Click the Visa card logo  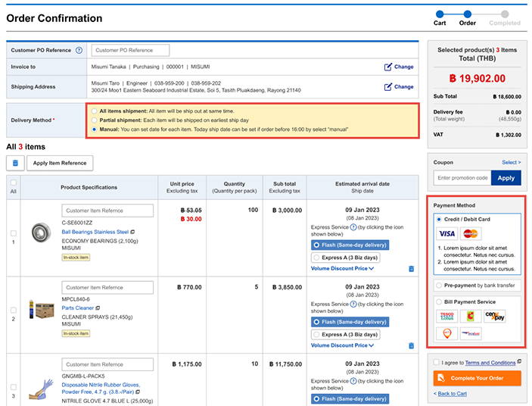446,234
